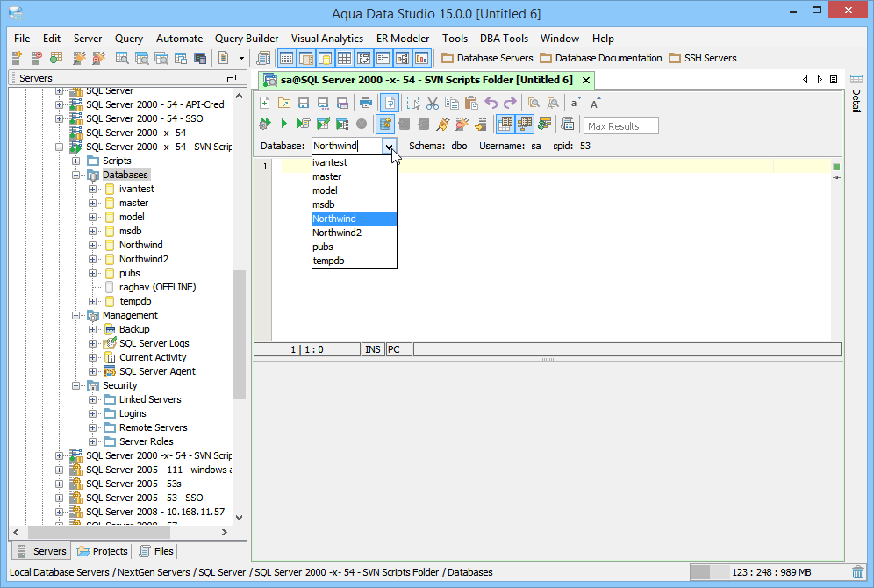874x588 pixels.
Task: Open the vertical Detail side panel
Action: 856,94
